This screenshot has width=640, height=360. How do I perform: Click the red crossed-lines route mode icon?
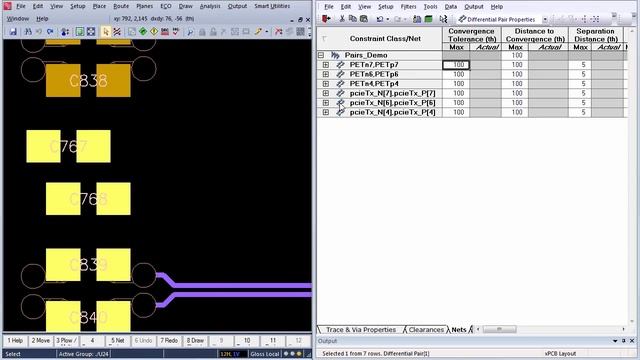(117, 31)
